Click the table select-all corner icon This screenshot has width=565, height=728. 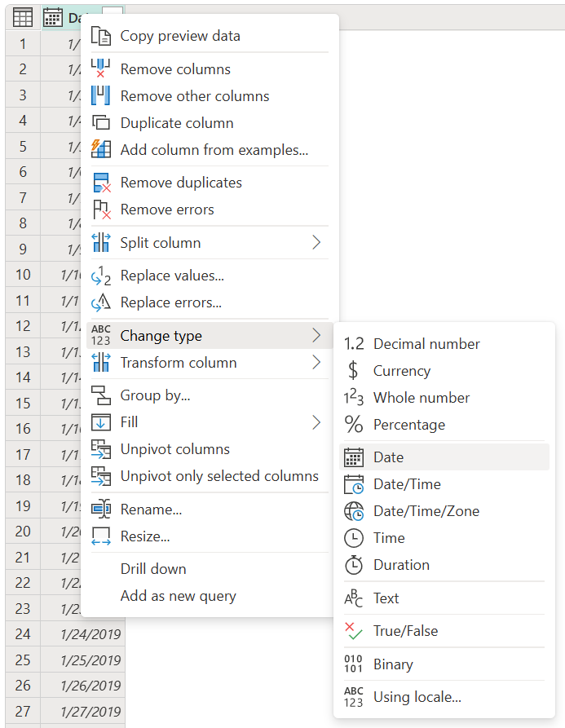coord(22,17)
